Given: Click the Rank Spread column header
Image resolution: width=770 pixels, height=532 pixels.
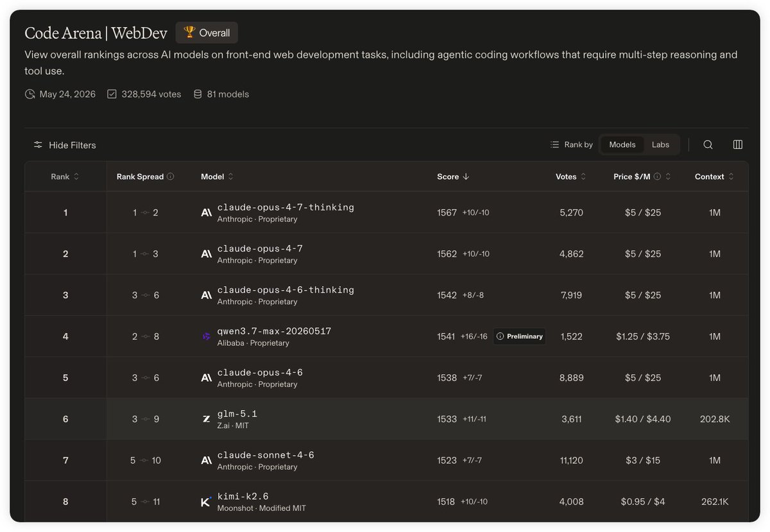Looking at the screenshot, I should 140,176.
